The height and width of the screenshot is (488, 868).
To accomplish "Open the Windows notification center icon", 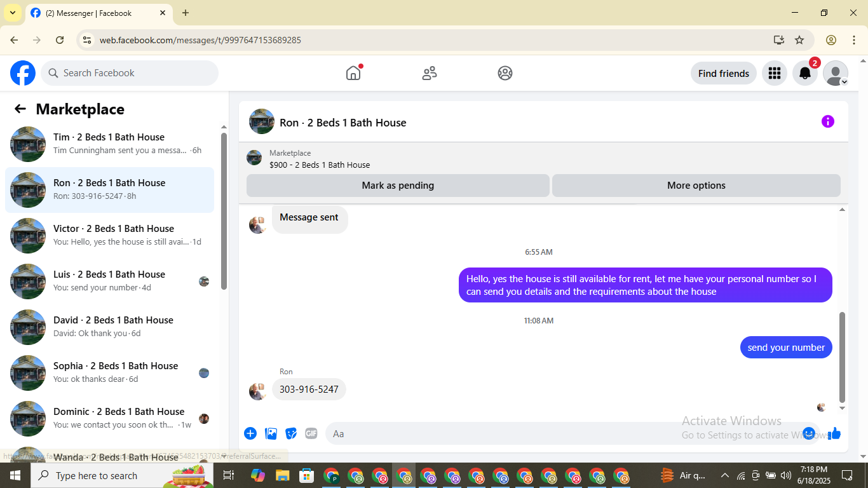I will coord(847,475).
